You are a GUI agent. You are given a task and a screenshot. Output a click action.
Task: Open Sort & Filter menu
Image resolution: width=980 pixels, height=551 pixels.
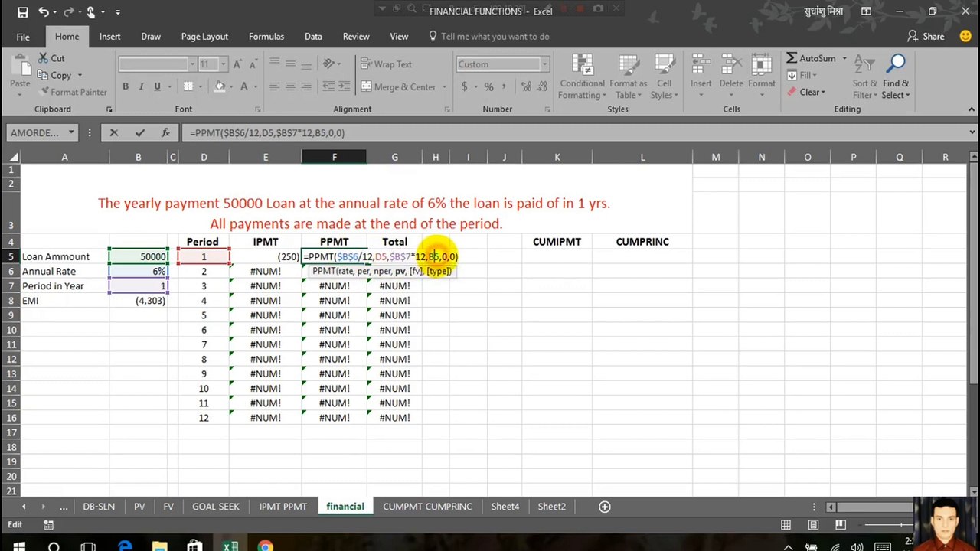click(864, 77)
